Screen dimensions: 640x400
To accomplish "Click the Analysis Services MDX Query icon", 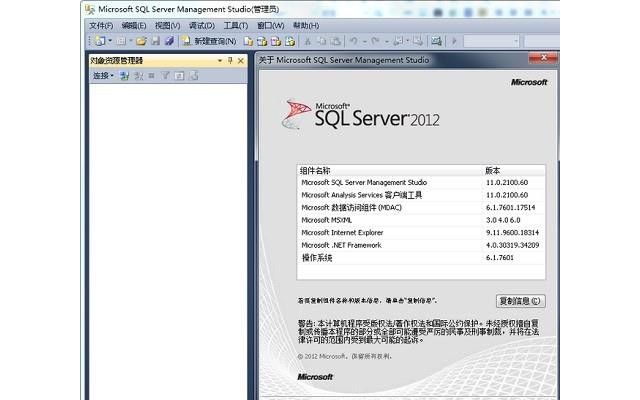I will click(x=262, y=41).
